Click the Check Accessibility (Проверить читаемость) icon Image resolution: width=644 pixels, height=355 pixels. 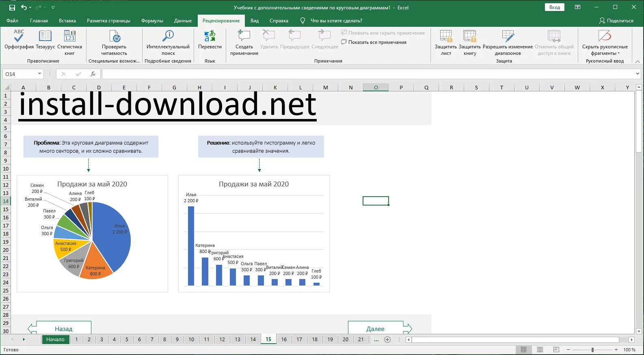click(114, 37)
